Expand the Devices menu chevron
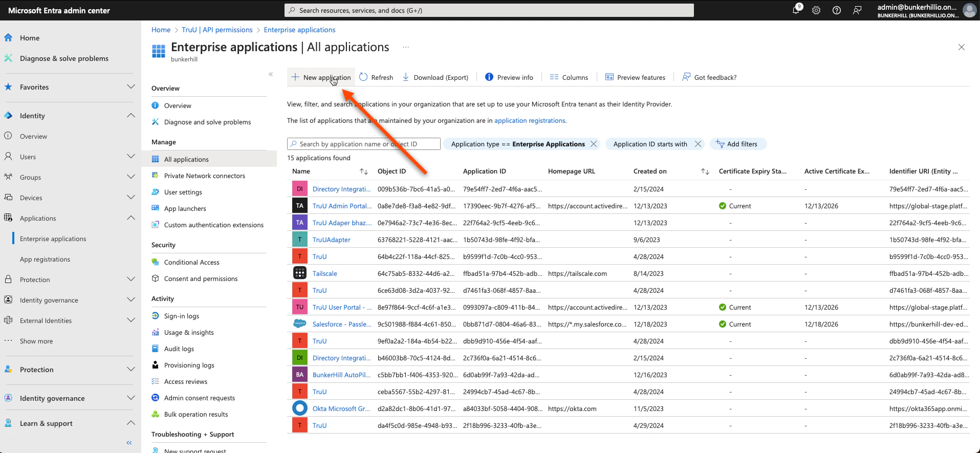The width and height of the screenshot is (980, 453). [x=130, y=198]
